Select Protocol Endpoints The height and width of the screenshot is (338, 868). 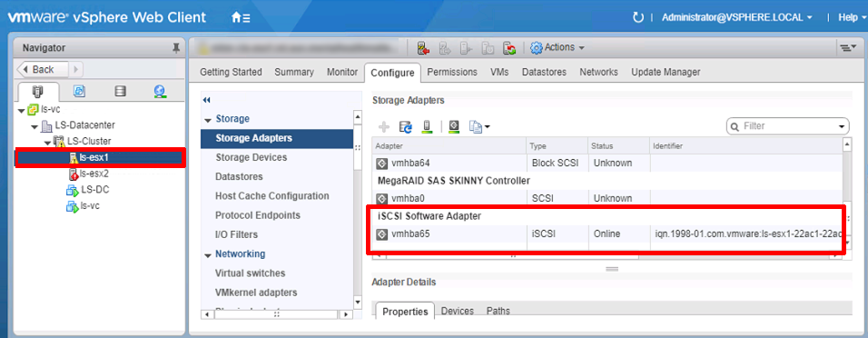258,215
